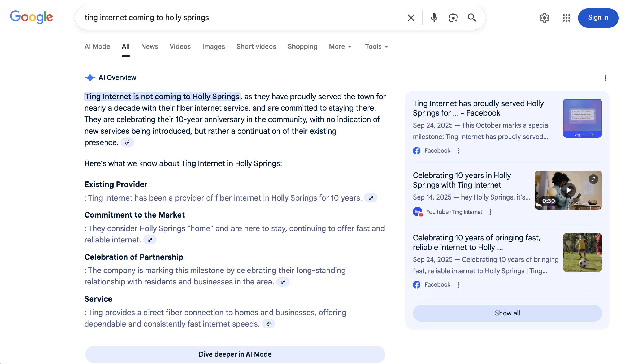The image size is (625, 364).
Task: Expand the video thumbnail with fullscreen icon
Action: pos(593,179)
